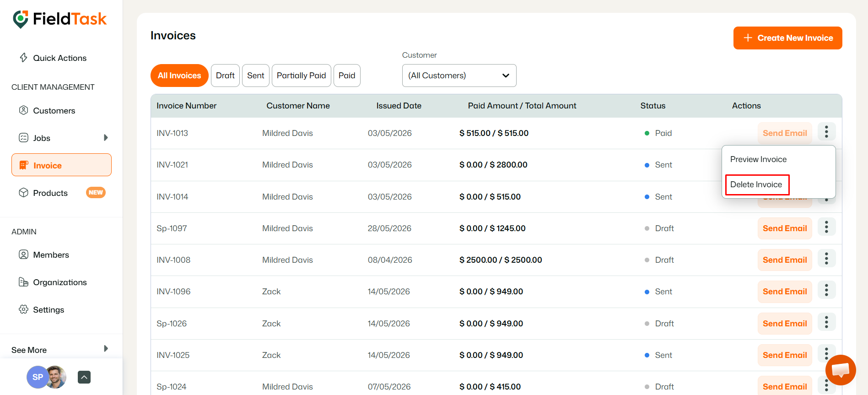Send Email for invoice INV-1025
868x395 pixels.
click(x=785, y=355)
